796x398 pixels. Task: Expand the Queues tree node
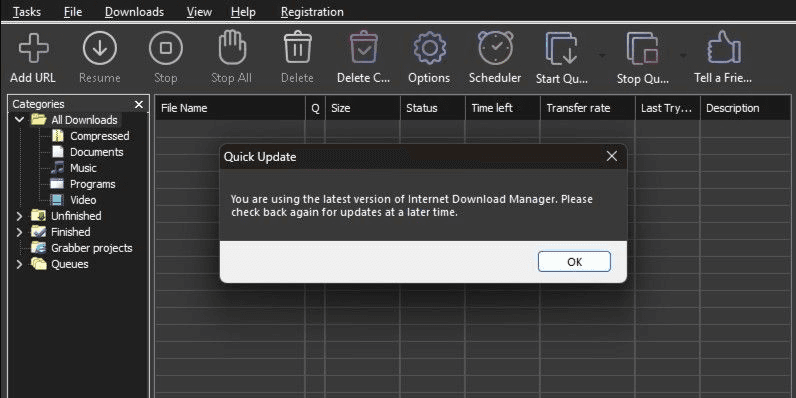pos(19,264)
